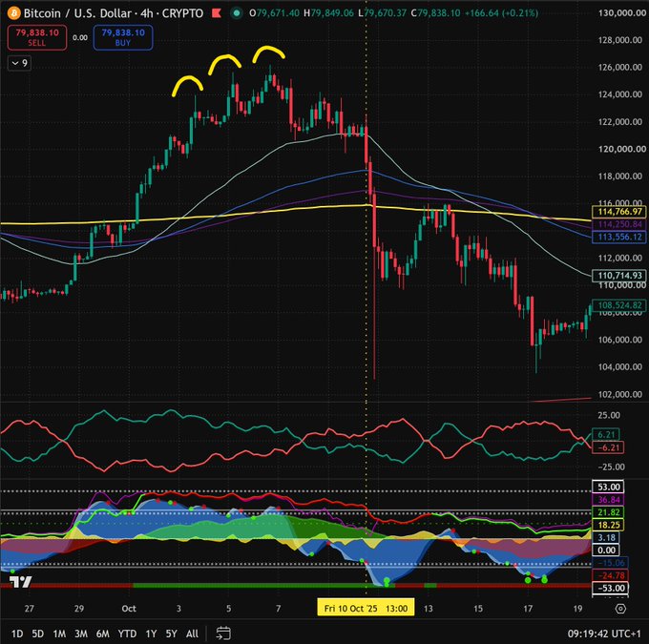Click the purple 114,250.84 price label
Screen dimensions: 649x644
coord(619,224)
